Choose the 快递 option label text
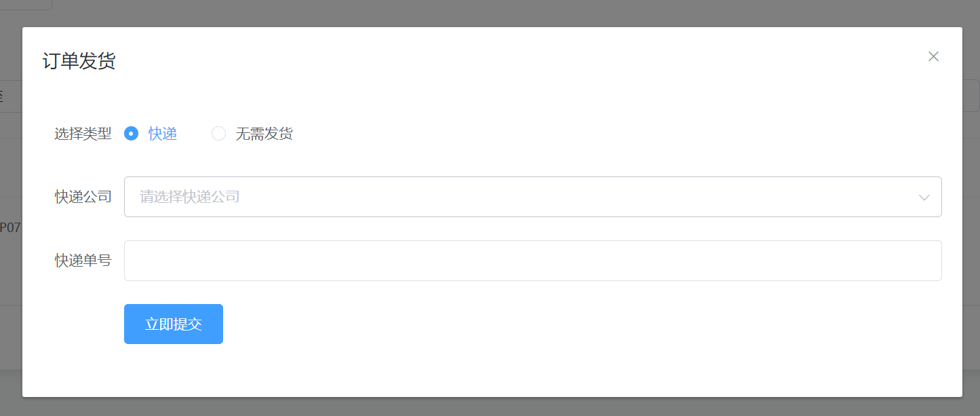Viewport: 980px width, 416px height. (163, 134)
